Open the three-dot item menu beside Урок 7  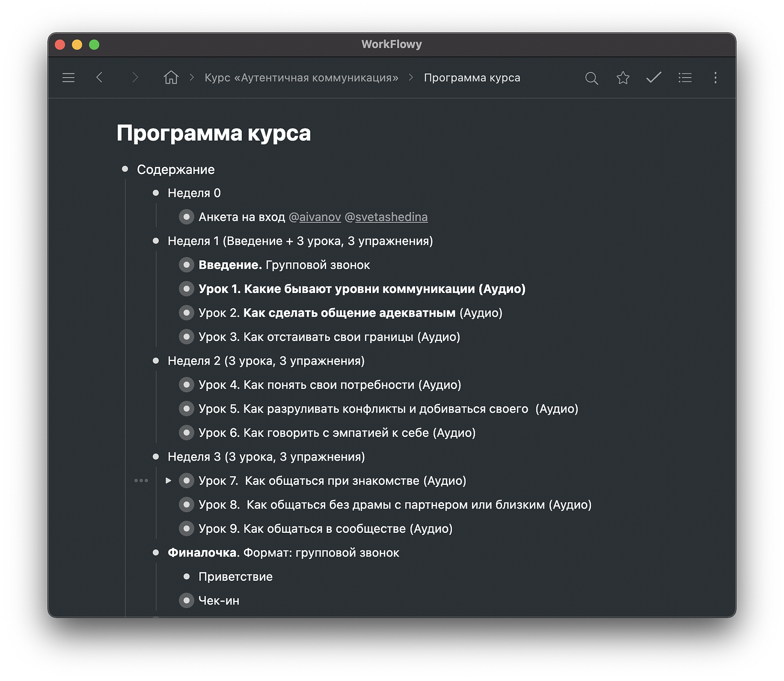[x=141, y=481]
